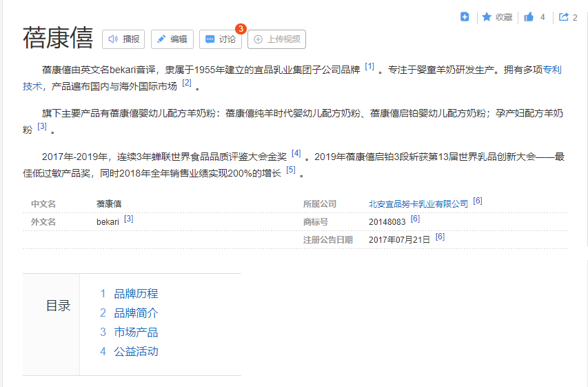This screenshot has height=387, width=588.
Task: Click the page title 蓓康僖
Action: (x=58, y=39)
